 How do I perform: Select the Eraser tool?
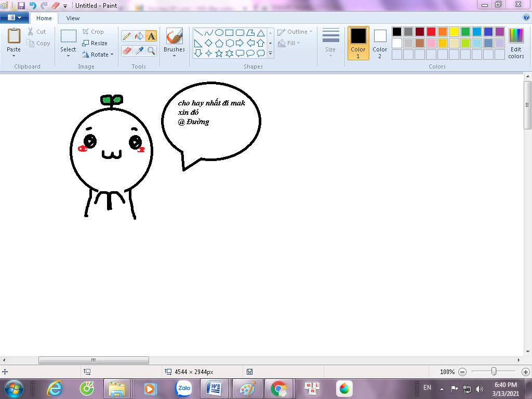point(127,50)
